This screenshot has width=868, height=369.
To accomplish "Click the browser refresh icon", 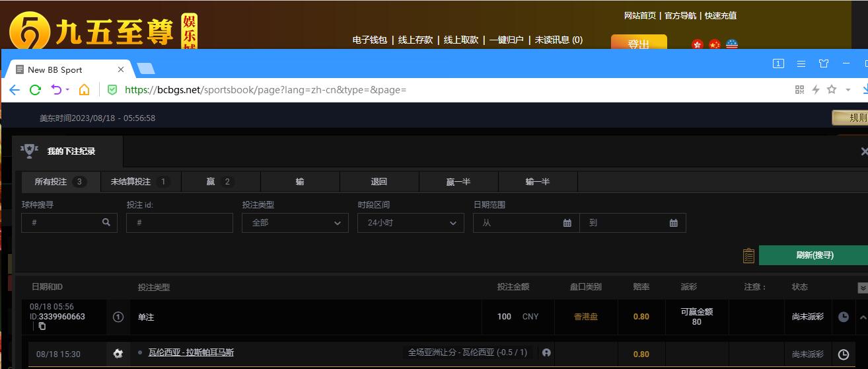I will (36, 90).
